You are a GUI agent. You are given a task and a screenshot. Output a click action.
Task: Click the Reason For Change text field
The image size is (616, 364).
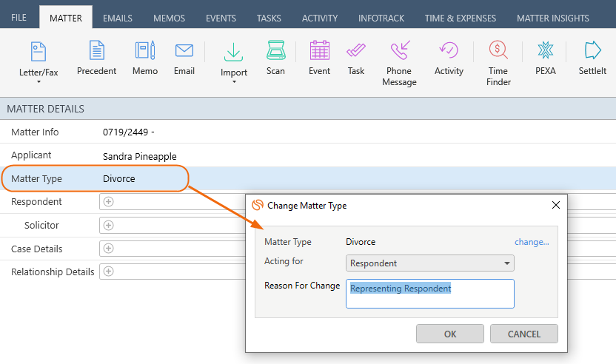point(429,294)
